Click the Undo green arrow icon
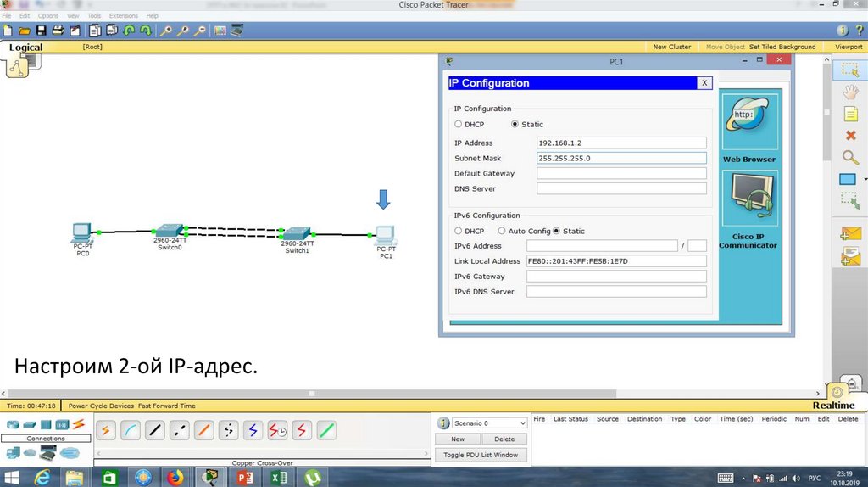The image size is (868, 487). pyautogui.click(x=129, y=31)
